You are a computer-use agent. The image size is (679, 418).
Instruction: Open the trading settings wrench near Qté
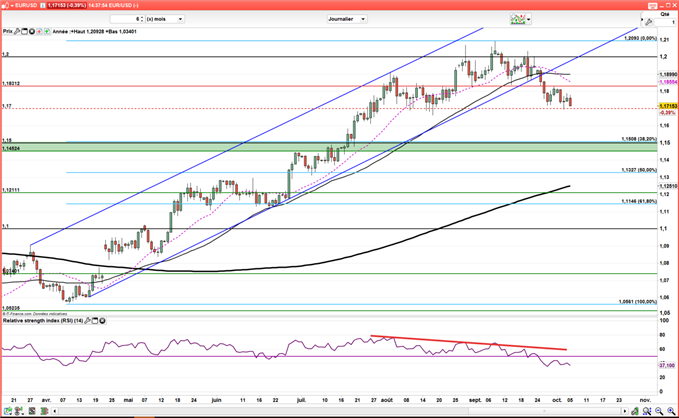pyautogui.click(x=648, y=22)
